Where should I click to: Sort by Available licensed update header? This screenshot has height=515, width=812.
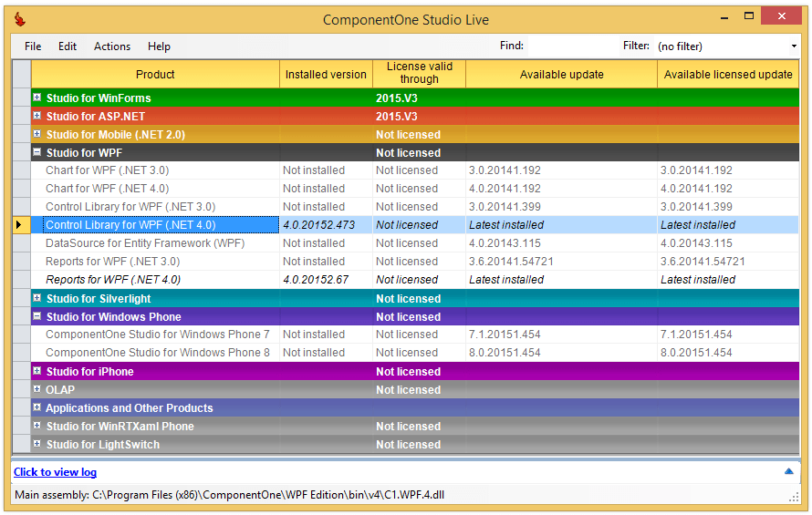[728, 75]
